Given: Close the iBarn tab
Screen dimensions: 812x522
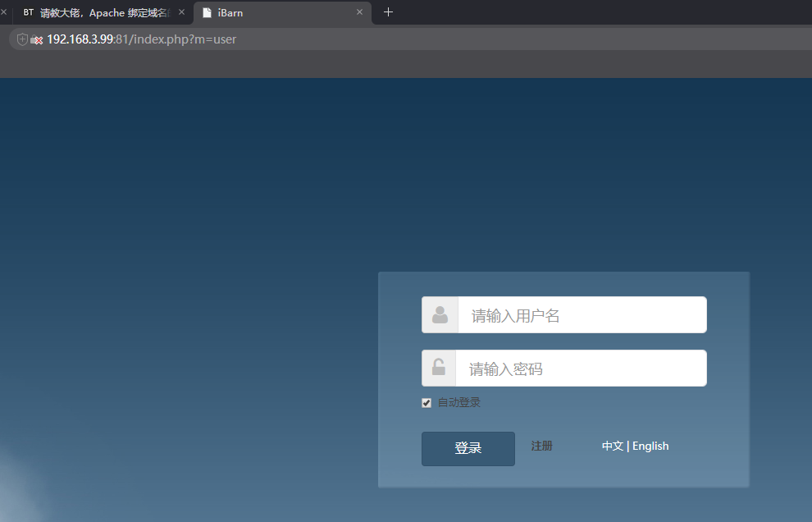Looking at the screenshot, I should point(359,12).
